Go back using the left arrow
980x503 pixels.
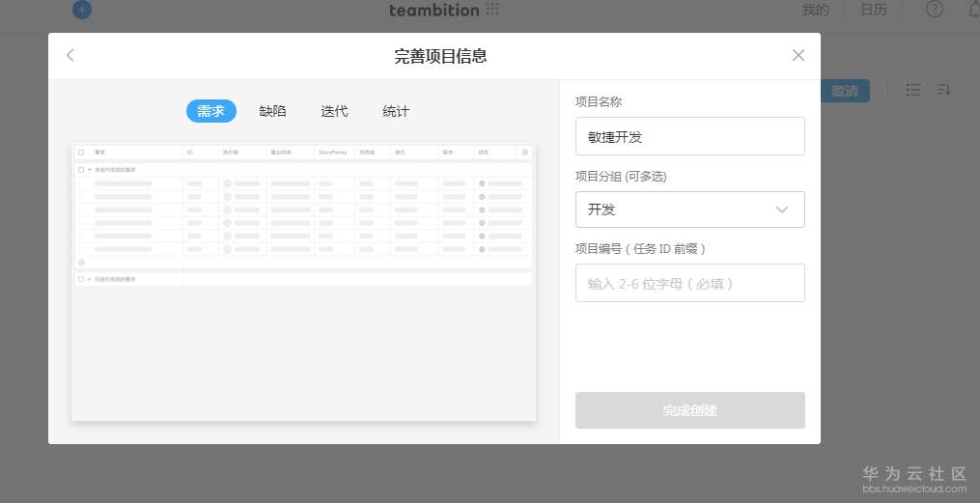coord(70,55)
